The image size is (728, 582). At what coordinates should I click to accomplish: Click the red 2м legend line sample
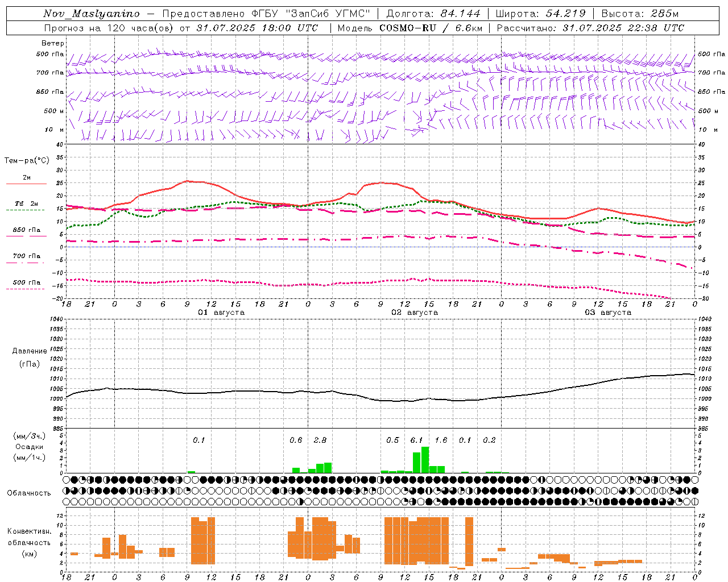click(x=26, y=184)
